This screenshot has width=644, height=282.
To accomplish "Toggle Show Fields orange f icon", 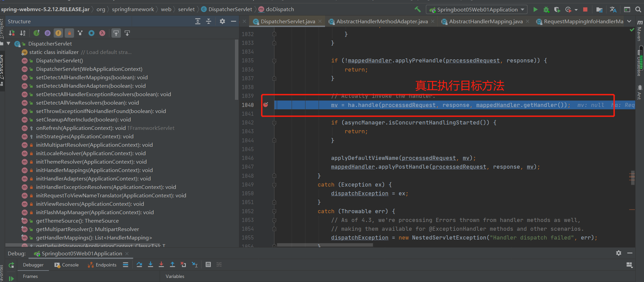I will 58,33.
